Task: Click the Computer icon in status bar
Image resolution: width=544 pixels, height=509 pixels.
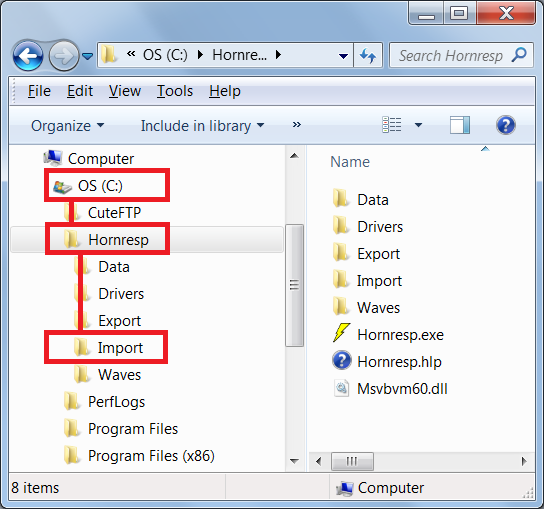Action: (x=345, y=489)
